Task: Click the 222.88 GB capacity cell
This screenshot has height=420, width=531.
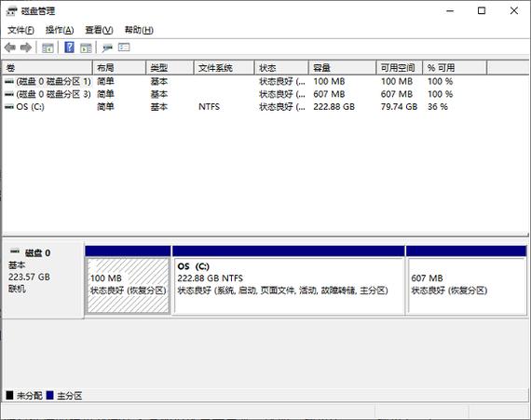Action: pyautogui.click(x=334, y=107)
